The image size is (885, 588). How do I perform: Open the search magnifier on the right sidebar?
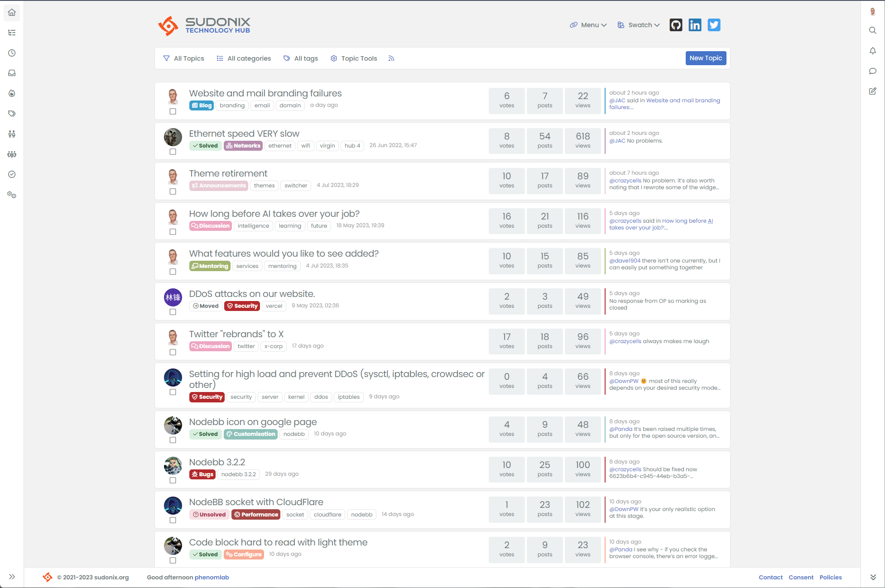coord(873,30)
